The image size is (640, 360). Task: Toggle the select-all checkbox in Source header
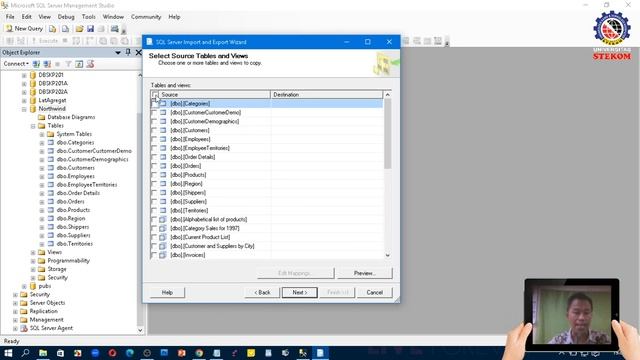[154, 95]
